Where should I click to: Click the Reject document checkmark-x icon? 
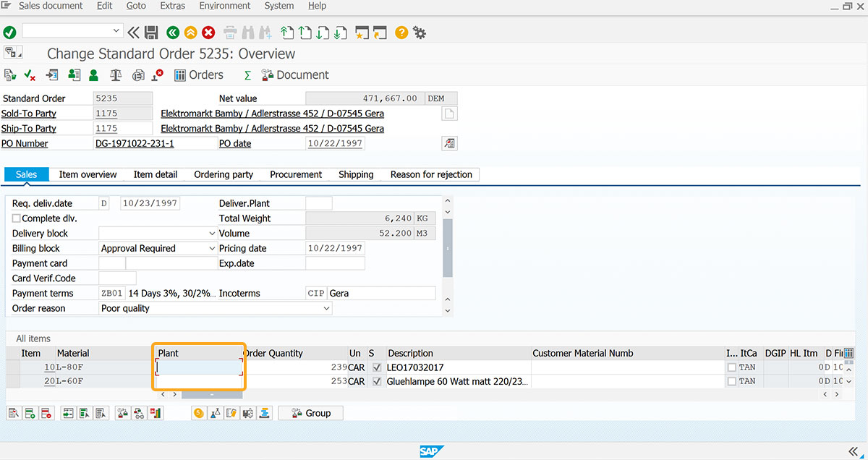pos(30,74)
